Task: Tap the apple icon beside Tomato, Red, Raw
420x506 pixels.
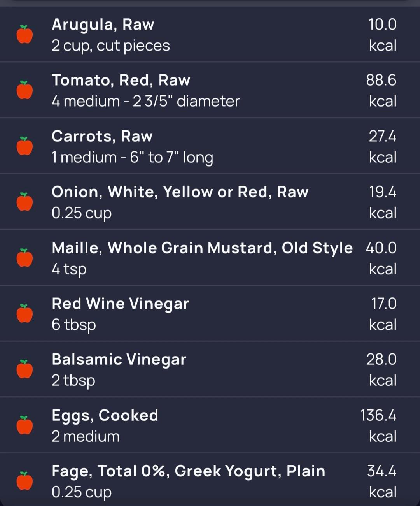Action: click(24, 90)
